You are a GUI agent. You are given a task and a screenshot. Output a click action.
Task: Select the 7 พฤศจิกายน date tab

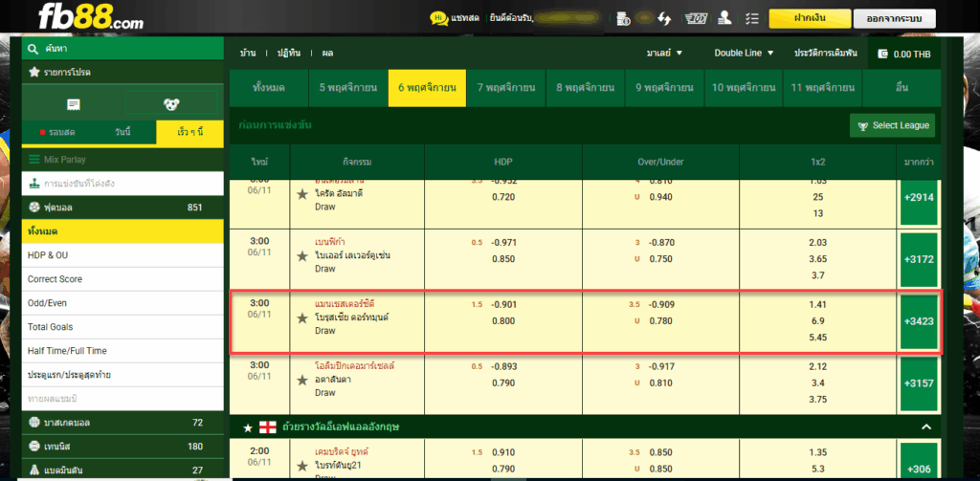(506, 88)
